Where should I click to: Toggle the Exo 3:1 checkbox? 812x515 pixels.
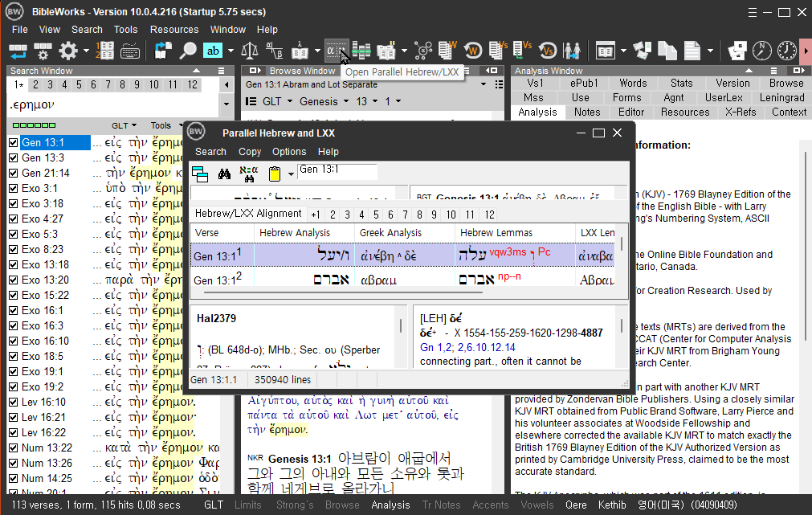click(x=14, y=189)
